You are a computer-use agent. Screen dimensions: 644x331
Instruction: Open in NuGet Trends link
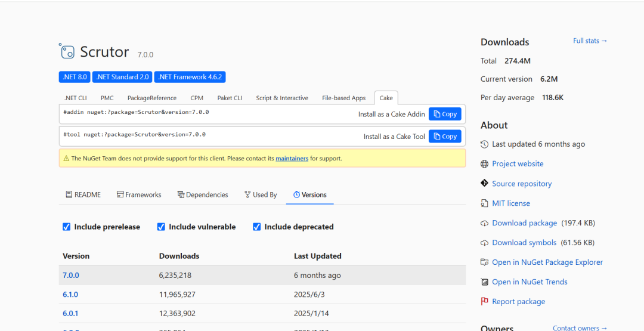[530, 281]
